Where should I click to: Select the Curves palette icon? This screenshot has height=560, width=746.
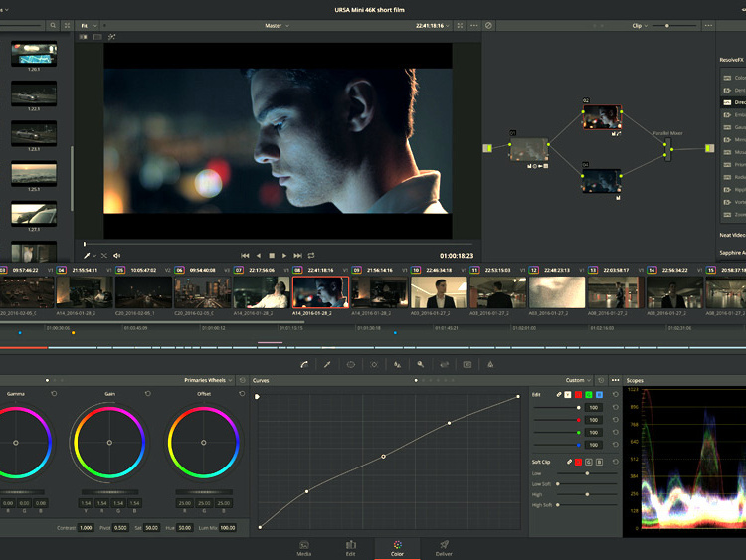(304, 364)
